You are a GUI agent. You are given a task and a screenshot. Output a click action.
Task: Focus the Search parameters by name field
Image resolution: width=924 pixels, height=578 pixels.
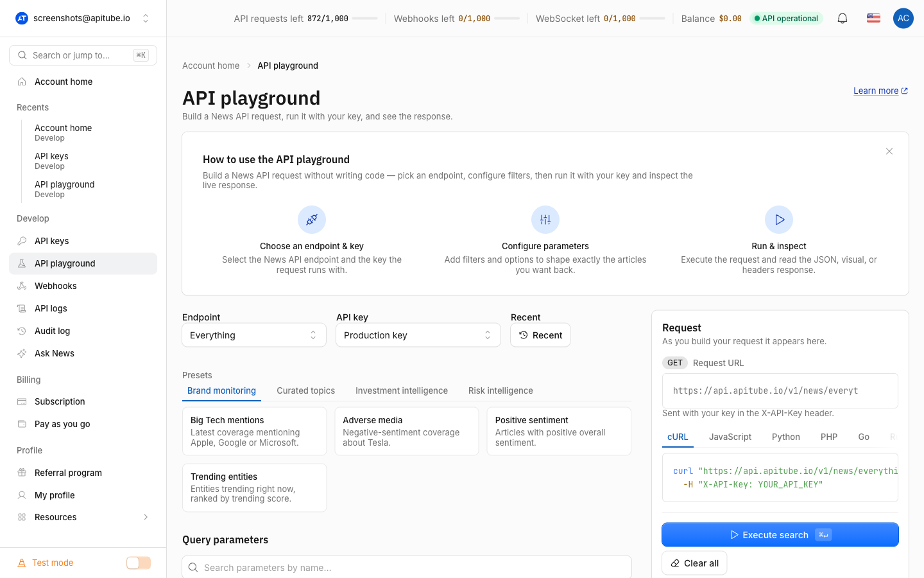tap(407, 567)
